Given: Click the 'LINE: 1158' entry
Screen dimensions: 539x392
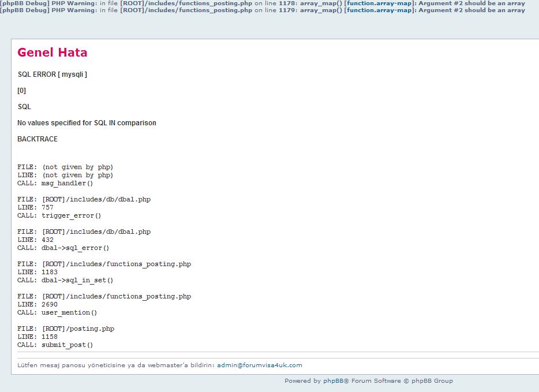Looking at the screenshot, I should point(38,337).
